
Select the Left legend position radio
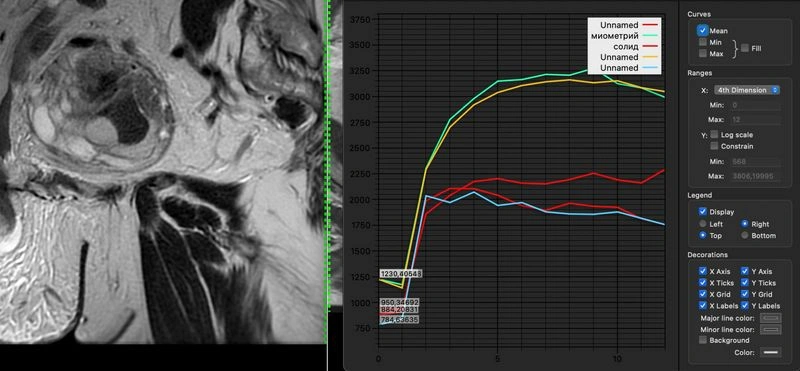tap(703, 224)
